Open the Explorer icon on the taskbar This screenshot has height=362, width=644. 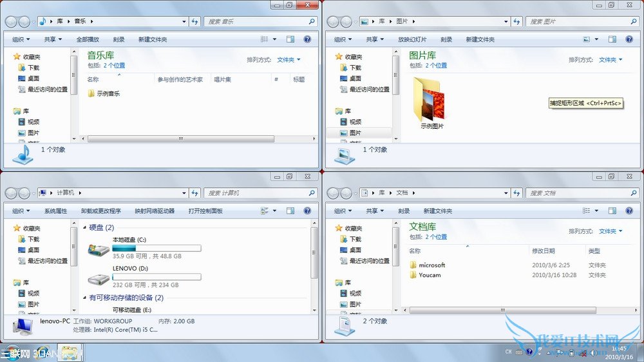[x=70, y=353]
